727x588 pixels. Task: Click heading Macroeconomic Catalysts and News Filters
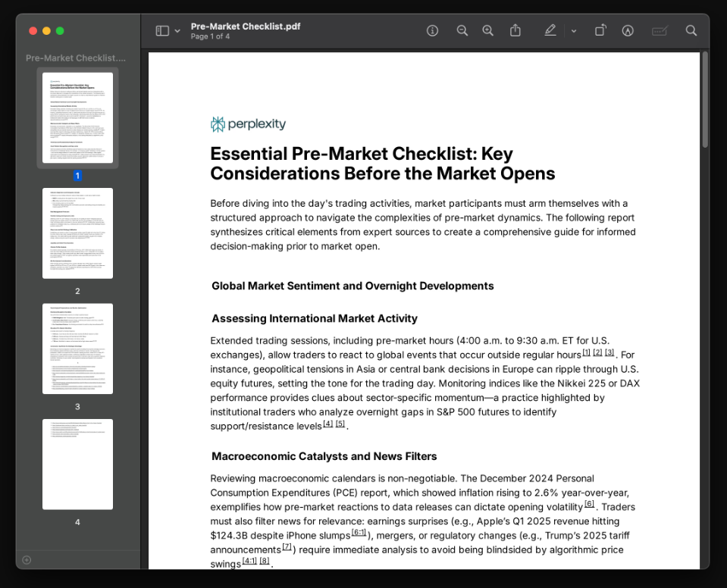coord(324,456)
